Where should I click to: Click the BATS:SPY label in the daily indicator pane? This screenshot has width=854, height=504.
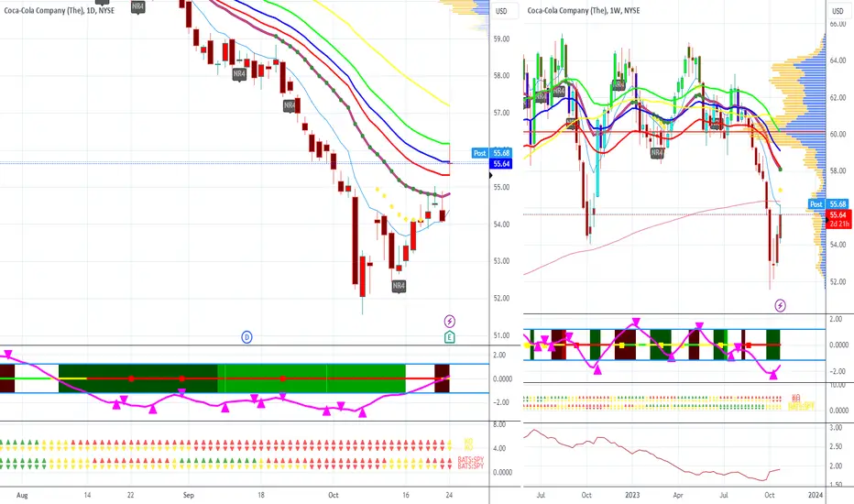(471, 463)
